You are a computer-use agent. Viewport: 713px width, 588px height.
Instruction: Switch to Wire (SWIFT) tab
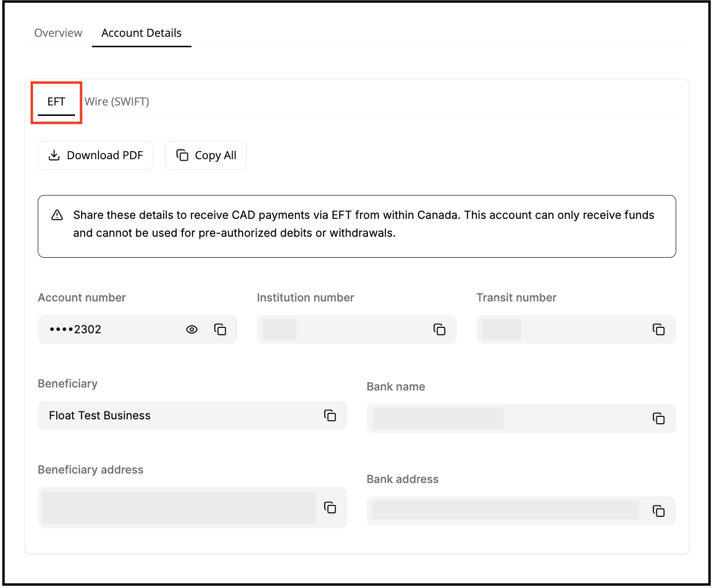117,102
